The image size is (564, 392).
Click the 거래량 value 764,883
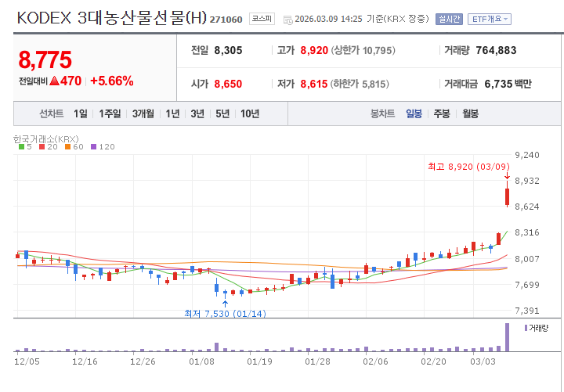coord(496,50)
